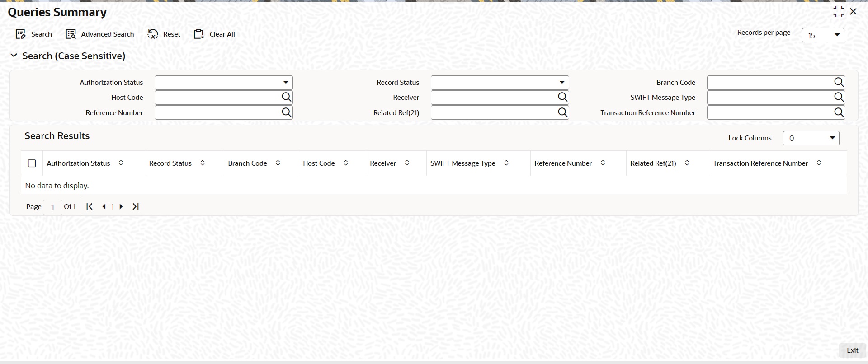Image resolution: width=868 pixels, height=364 pixels.
Task: Sort by Record Status column
Action: pyautogui.click(x=203, y=163)
